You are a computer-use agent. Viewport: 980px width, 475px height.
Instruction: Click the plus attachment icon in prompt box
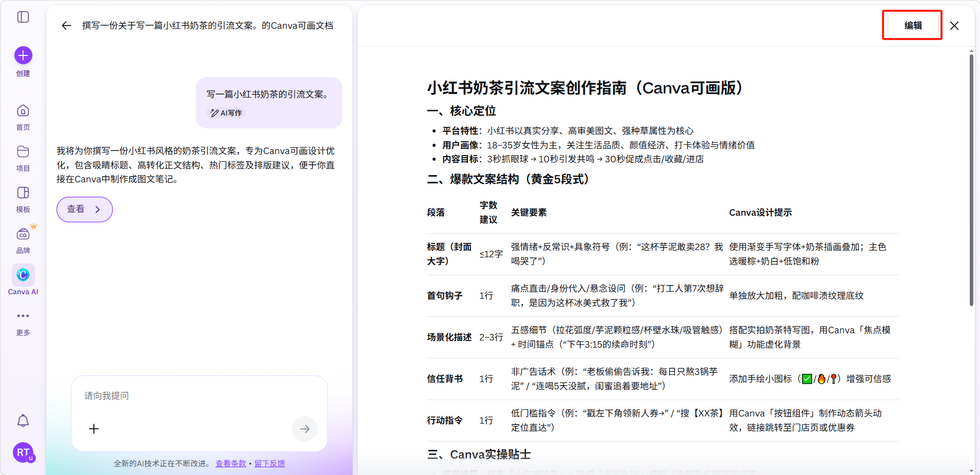(x=94, y=429)
